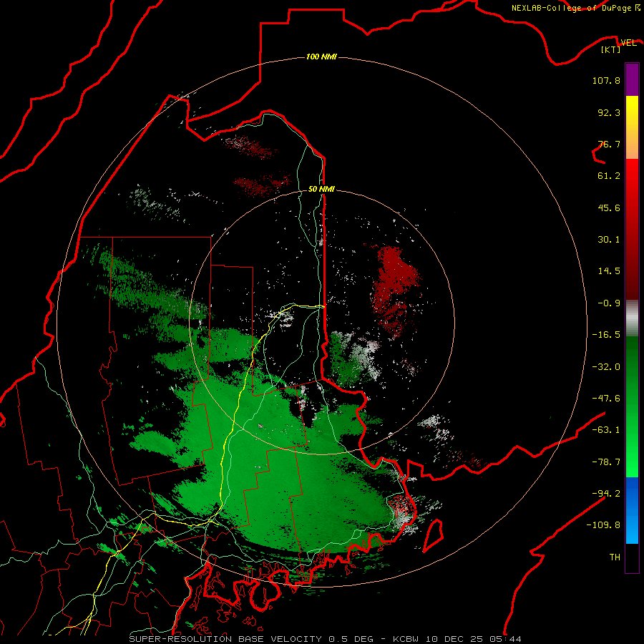Click the blue segment of color bar

pos(632,510)
